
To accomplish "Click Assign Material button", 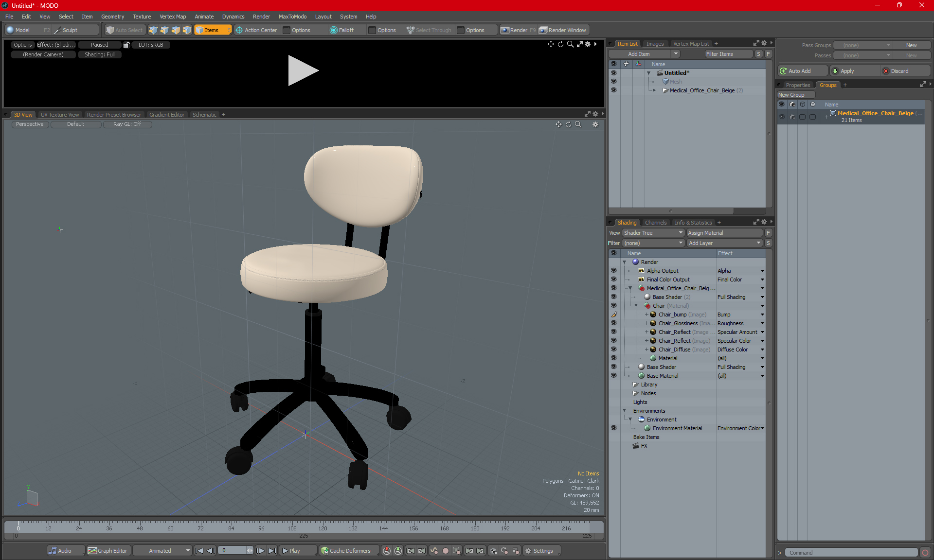I will (x=724, y=233).
